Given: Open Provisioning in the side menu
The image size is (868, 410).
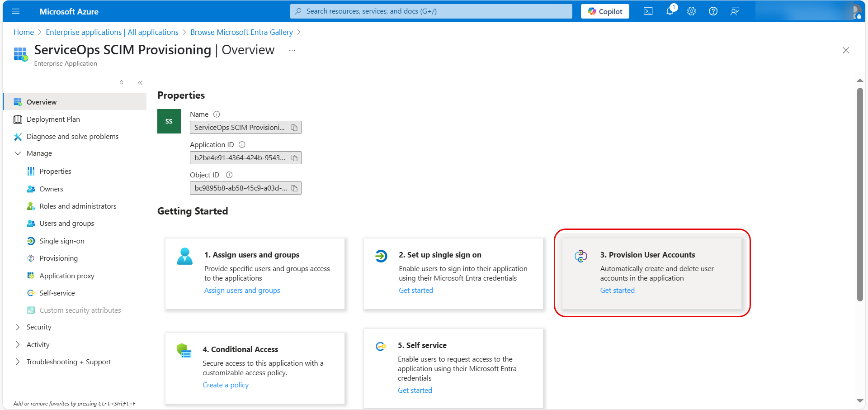Looking at the screenshot, I should 58,258.
